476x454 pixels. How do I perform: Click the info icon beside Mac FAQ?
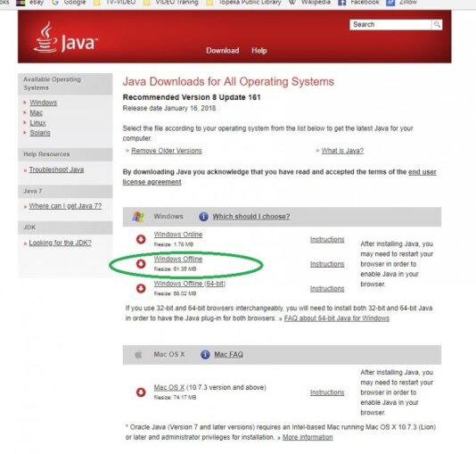pyautogui.click(x=205, y=354)
